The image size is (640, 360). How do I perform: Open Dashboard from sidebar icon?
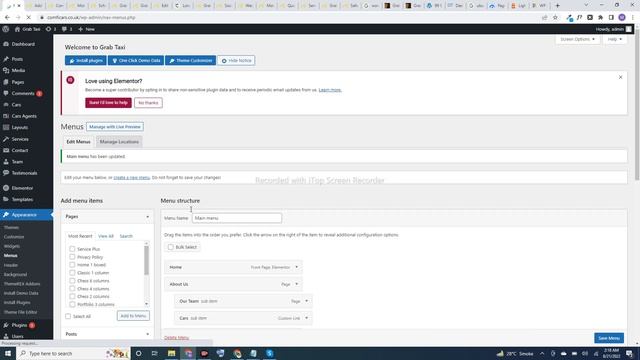click(6, 44)
